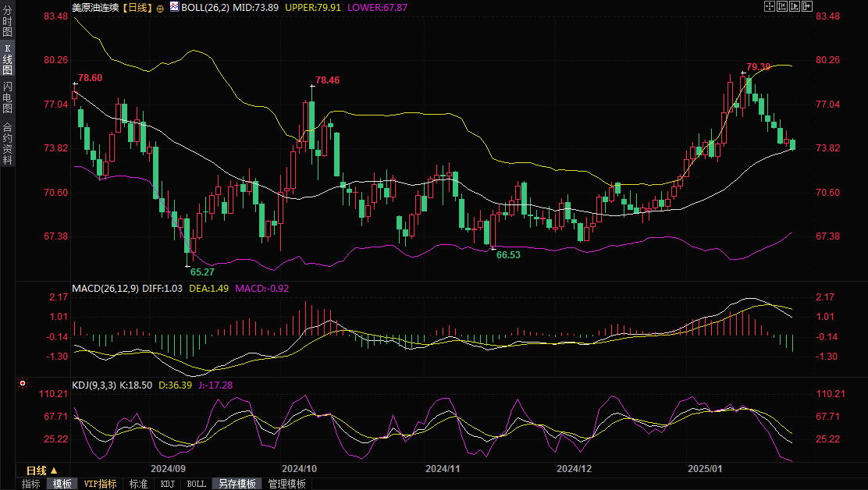The image size is (868, 490).
Task: Apply the 标准 template
Action: pos(138,484)
